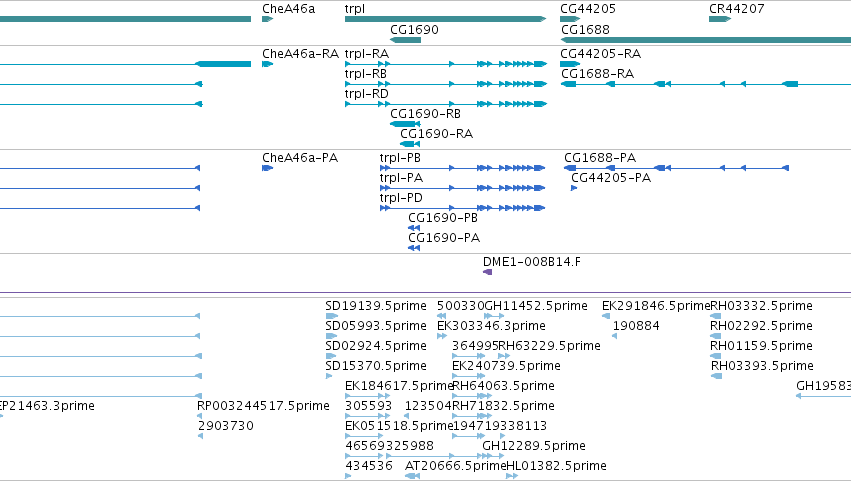The width and height of the screenshot is (851, 481).
Task: Click the trpl gene label
Action: [354, 9]
